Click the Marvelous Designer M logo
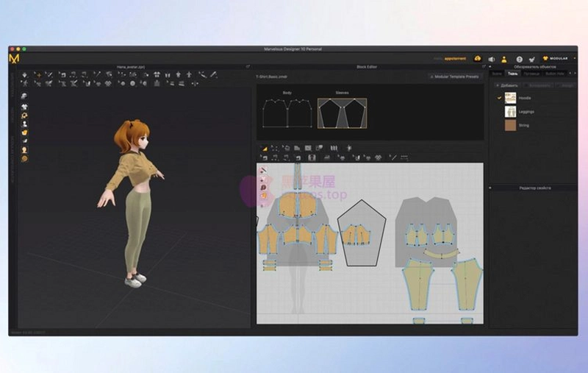The height and width of the screenshot is (373, 588). (x=14, y=59)
